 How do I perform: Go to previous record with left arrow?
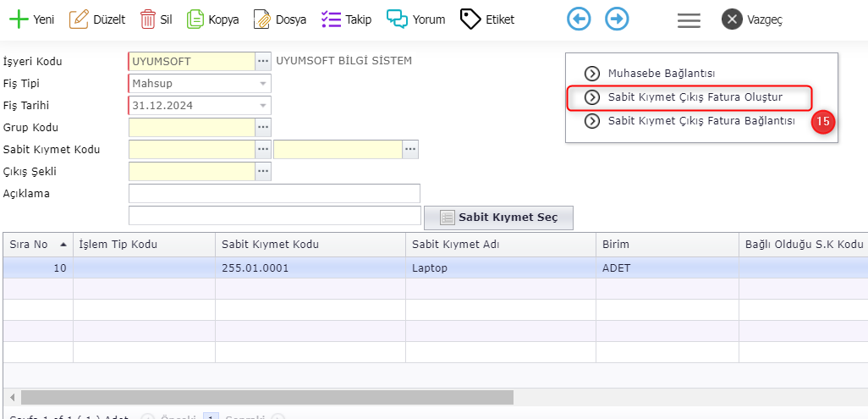pos(579,19)
